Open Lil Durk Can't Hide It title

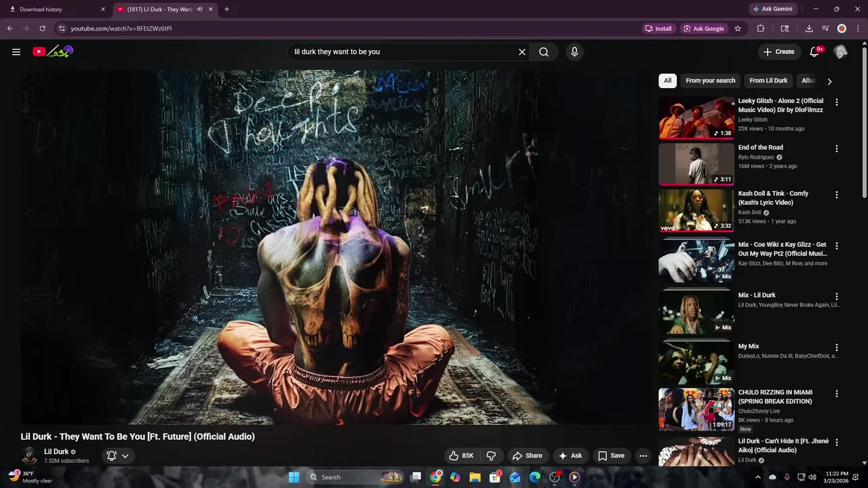coord(783,445)
